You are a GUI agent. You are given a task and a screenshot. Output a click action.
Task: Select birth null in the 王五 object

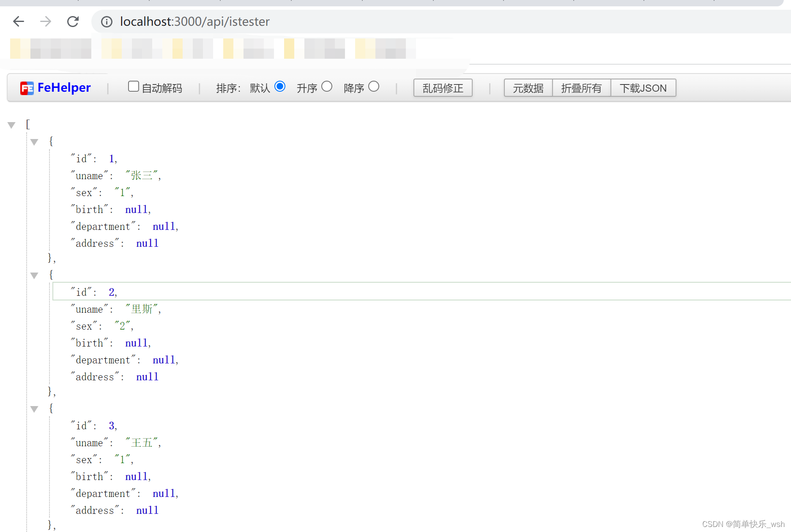(137, 476)
